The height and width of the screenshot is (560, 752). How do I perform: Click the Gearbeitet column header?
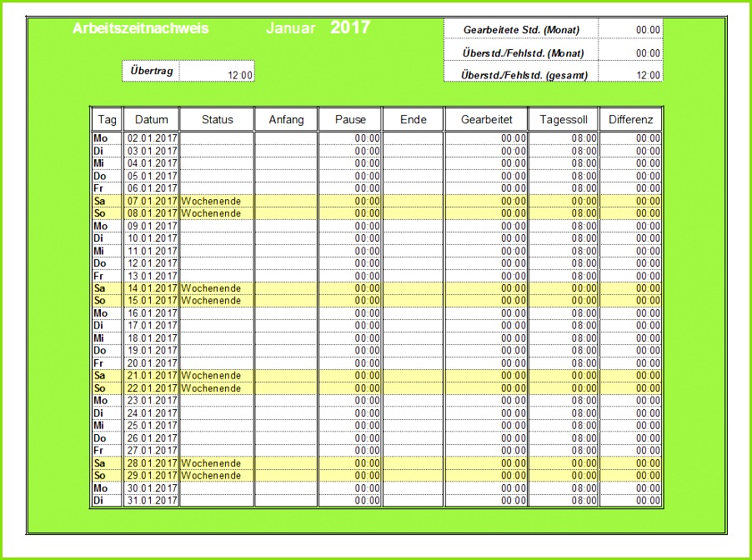point(486,119)
